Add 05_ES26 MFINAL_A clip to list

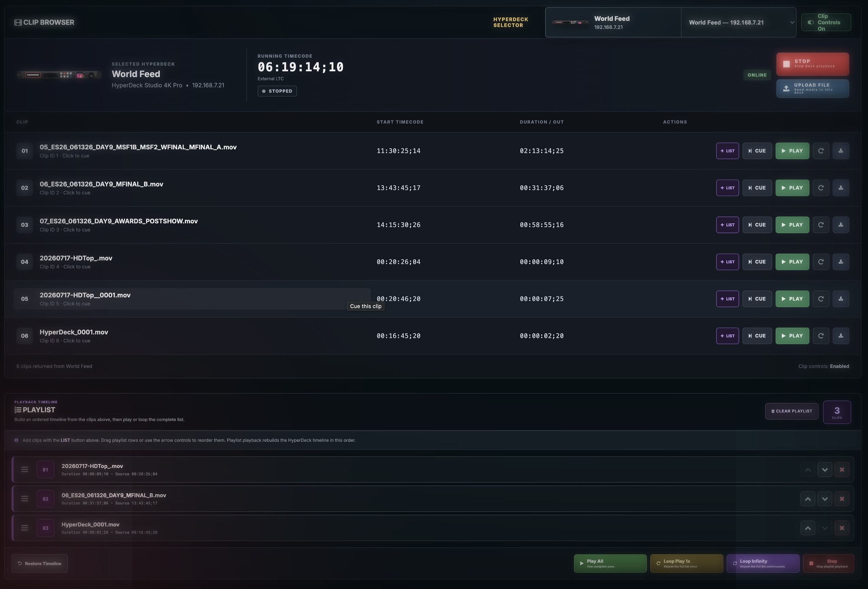pyautogui.click(x=727, y=151)
